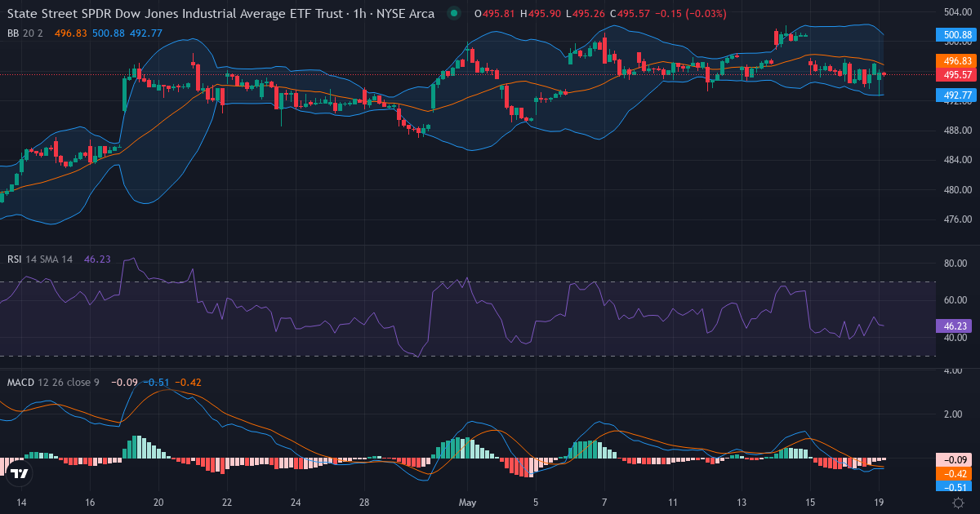Image resolution: width=980 pixels, height=514 pixels.
Task: Click date 20 on time axis
Action: pyautogui.click(x=158, y=503)
